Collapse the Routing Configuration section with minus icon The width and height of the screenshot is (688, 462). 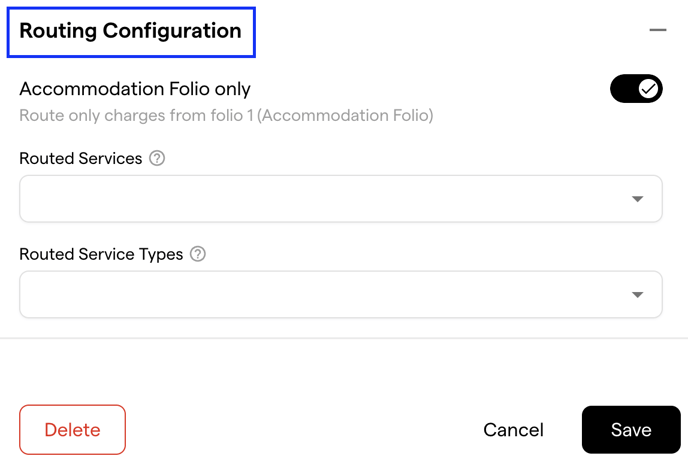pos(658,30)
